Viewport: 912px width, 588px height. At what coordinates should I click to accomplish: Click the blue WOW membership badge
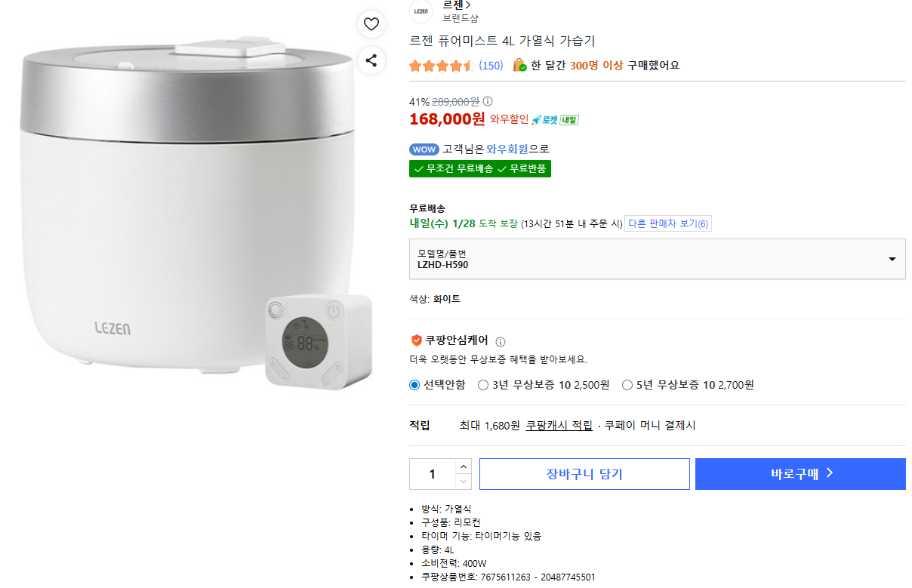pos(424,149)
